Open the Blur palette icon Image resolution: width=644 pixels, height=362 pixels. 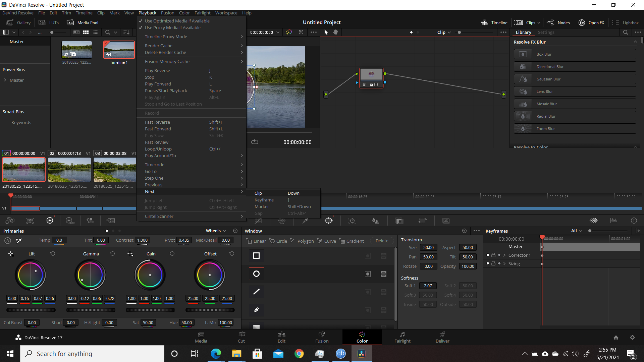(x=376, y=221)
